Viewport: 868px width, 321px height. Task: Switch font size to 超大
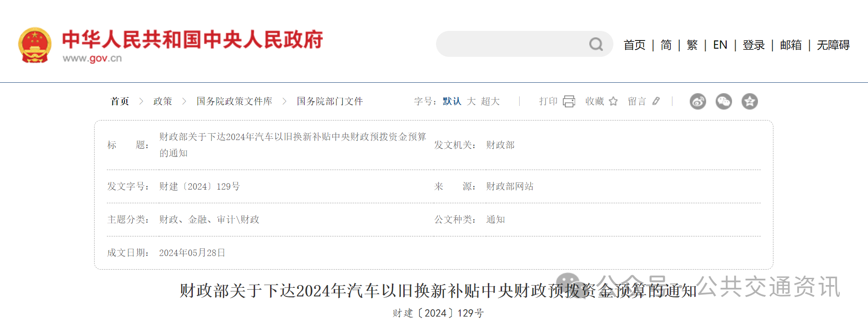(490, 101)
